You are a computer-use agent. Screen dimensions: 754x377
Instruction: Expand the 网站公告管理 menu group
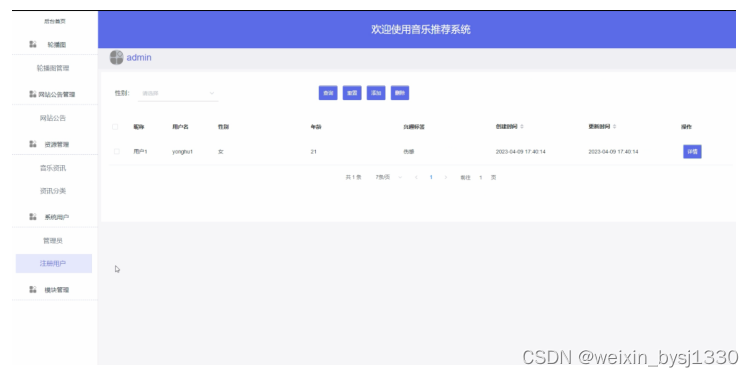tap(54, 94)
